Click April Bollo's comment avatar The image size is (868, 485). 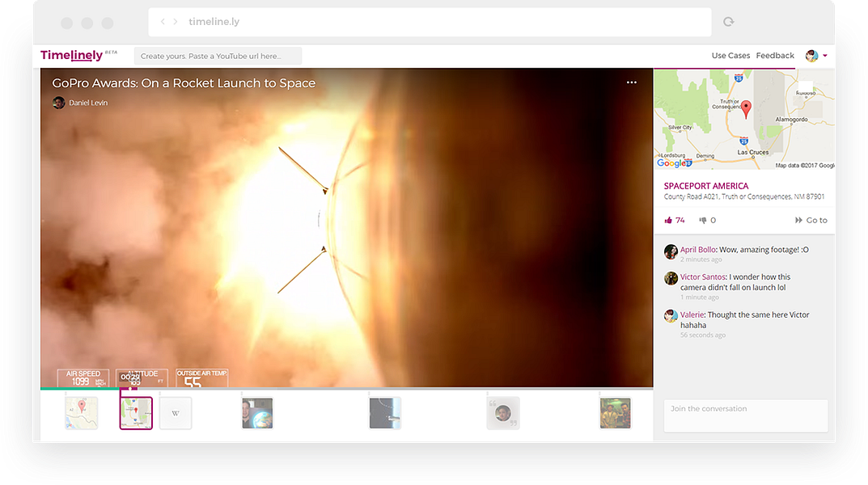671,251
